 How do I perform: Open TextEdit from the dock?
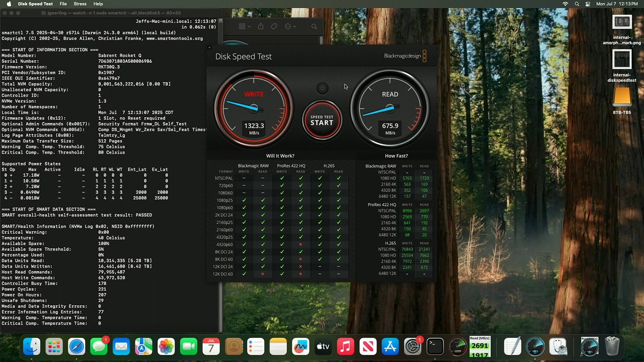pyautogui.click(x=512, y=346)
